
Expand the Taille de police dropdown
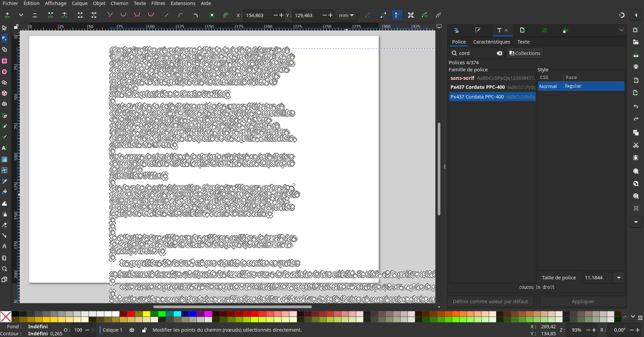tap(619, 278)
